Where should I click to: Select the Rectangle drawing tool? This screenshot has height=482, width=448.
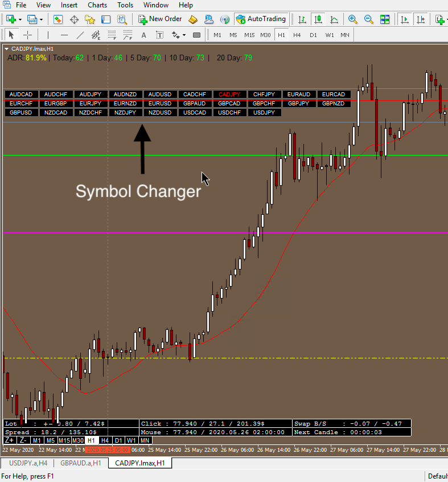(x=196, y=35)
